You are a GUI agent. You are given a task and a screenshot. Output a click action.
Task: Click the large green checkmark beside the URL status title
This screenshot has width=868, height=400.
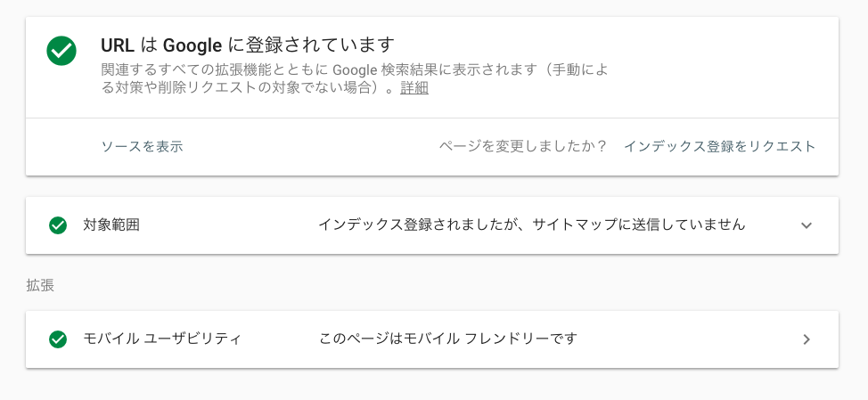pyautogui.click(x=61, y=51)
